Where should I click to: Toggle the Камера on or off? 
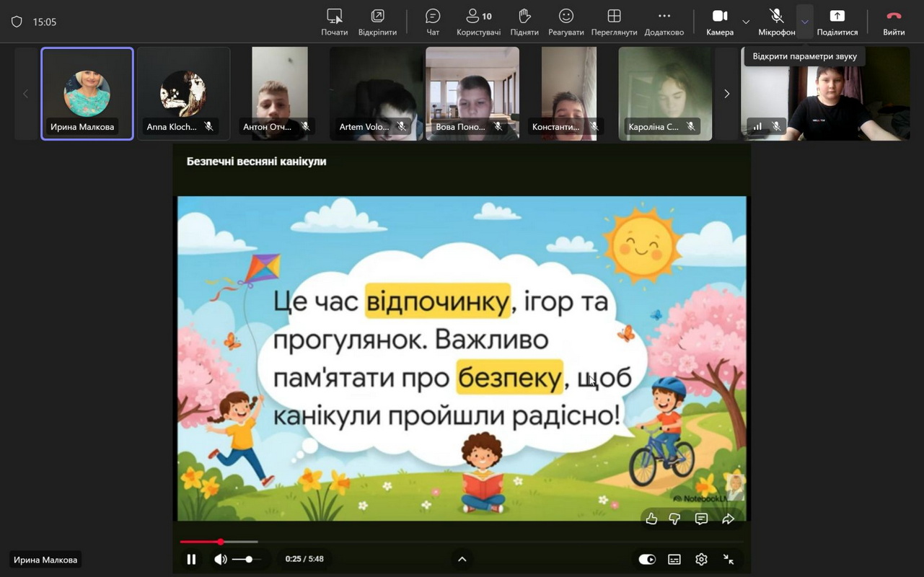720,22
